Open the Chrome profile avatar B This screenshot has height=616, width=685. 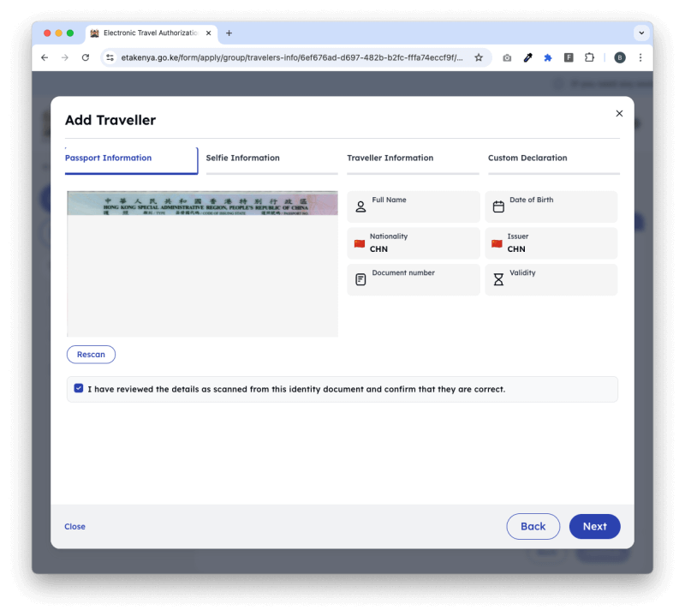pos(619,57)
